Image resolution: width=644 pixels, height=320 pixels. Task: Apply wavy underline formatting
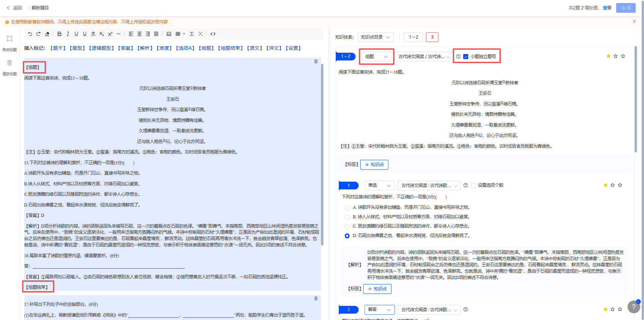[x=85, y=34]
